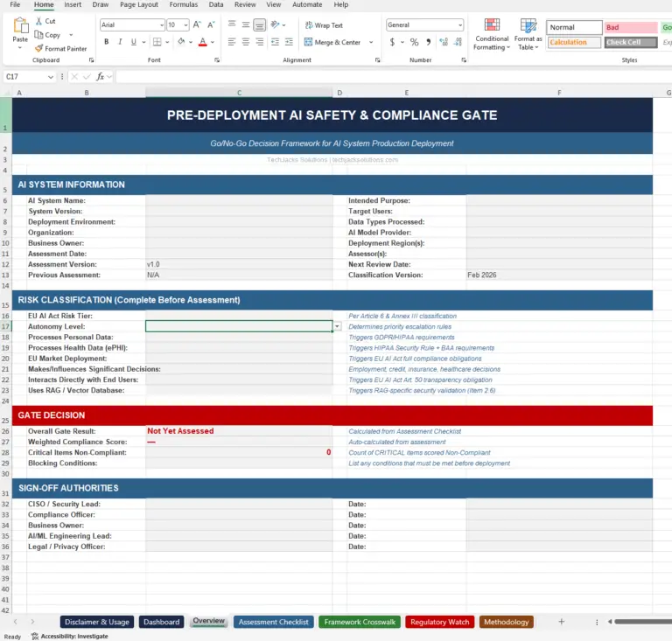Click the Format as Table icon
Viewport: 672px width, 641px height.
[x=528, y=35]
